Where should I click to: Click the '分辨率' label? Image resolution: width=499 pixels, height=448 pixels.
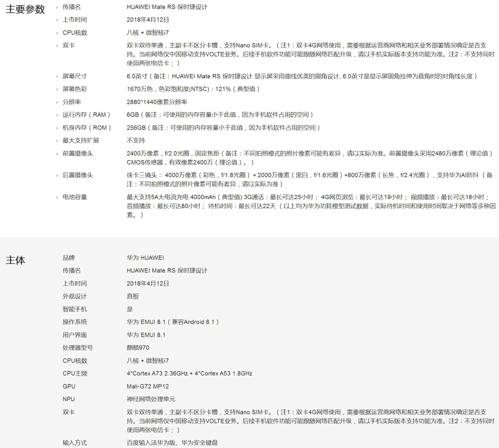click(72, 102)
